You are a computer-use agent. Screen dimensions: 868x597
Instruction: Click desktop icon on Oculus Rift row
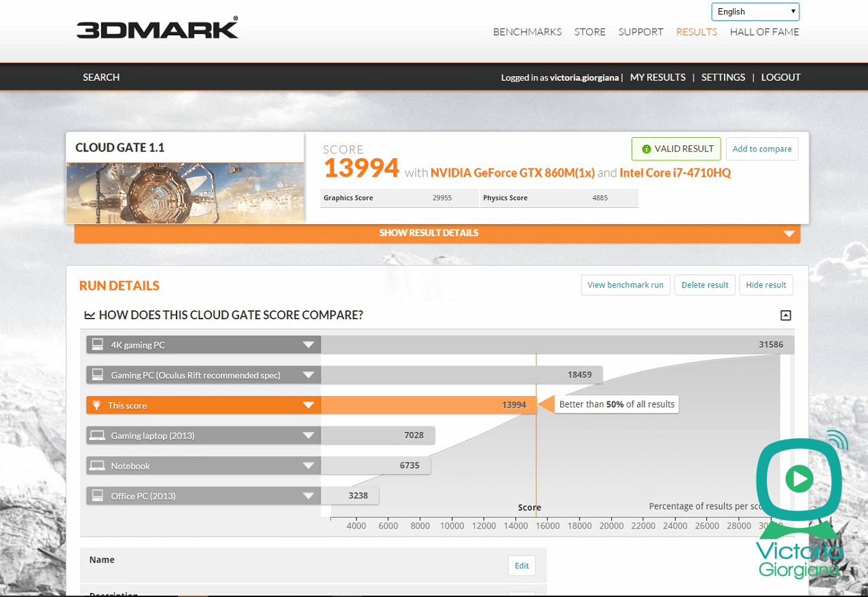pos(98,374)
